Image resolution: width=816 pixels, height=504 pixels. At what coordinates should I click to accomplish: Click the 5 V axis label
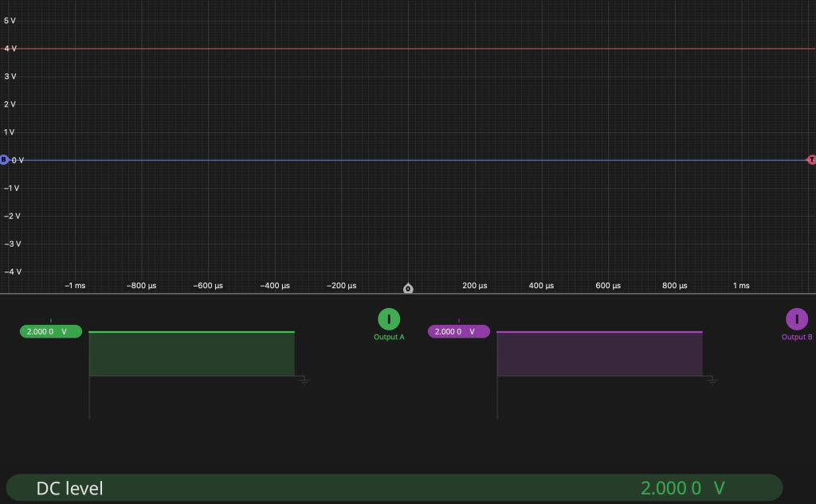click(10, 21)
